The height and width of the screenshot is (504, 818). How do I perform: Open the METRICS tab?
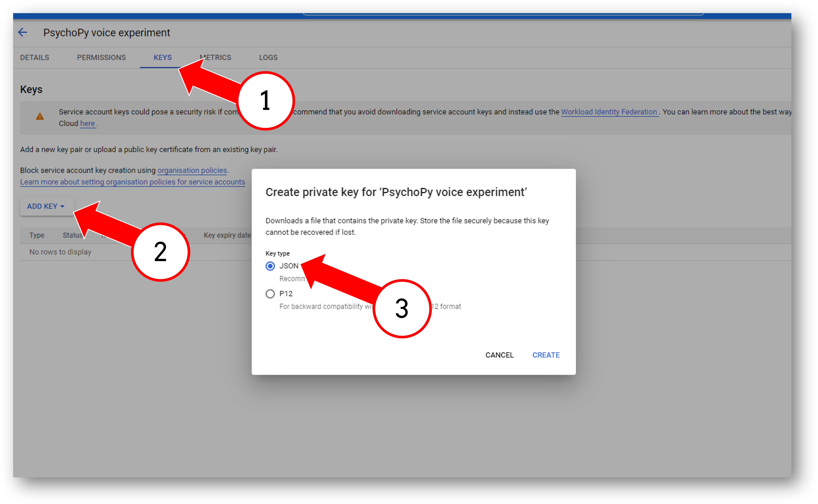click(215, 57)
